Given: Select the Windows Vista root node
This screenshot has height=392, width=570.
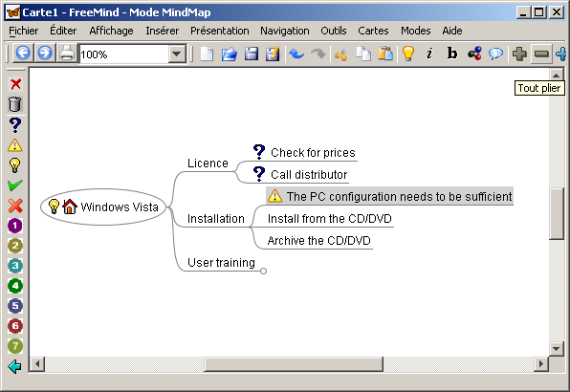Looking at the screenshot, I should coord(103,207).
